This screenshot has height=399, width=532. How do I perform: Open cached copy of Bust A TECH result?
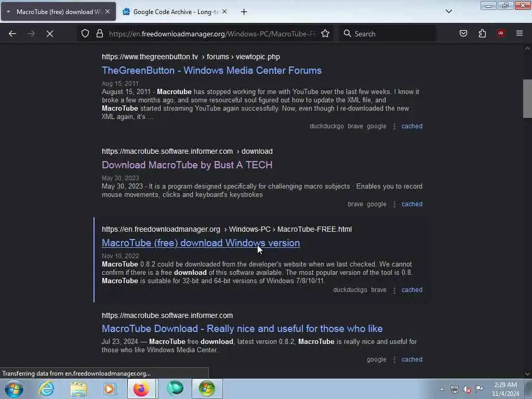[412, 204]
